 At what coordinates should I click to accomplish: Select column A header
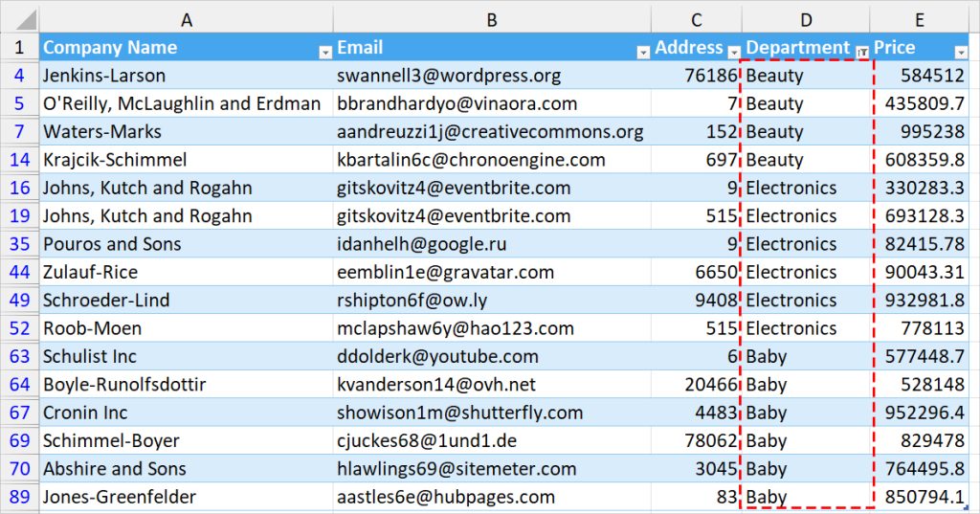click(187, 20)
